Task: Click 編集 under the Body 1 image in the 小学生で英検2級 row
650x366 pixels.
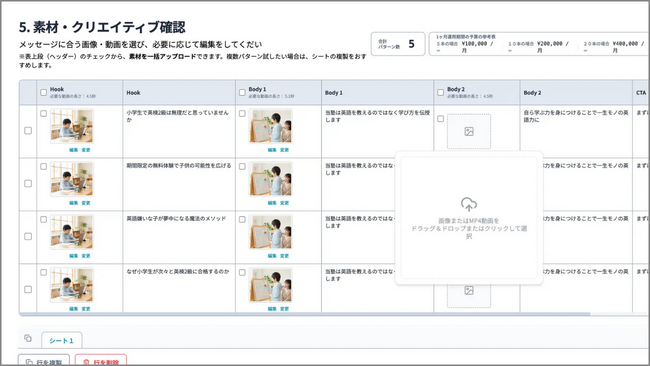Action: point(272,150)
